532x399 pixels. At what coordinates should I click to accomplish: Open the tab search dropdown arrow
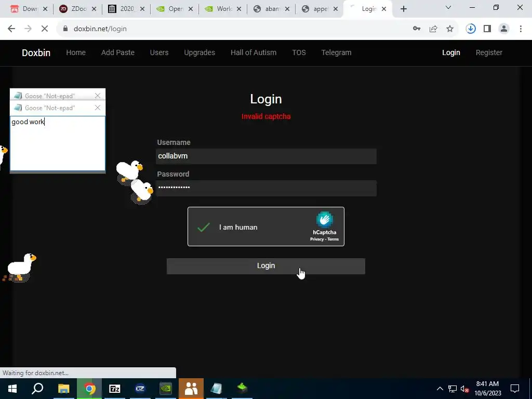448,7
